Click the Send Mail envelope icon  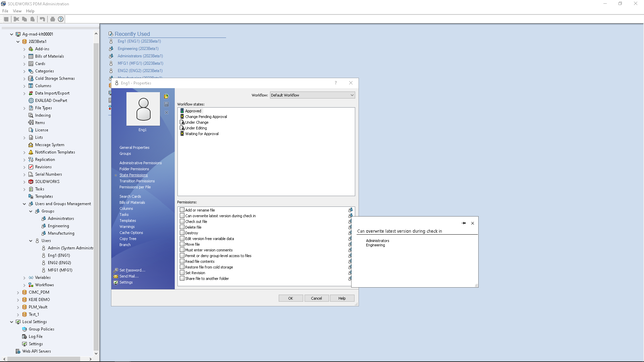click(x=115, y=276)
